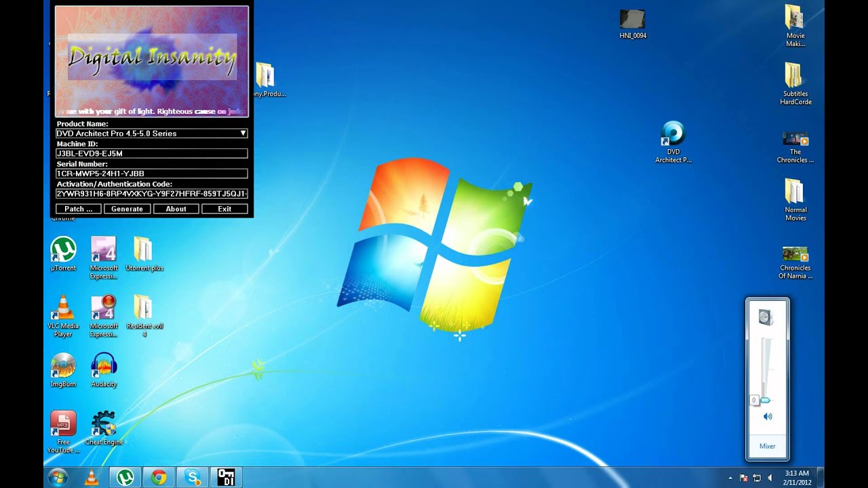Image resolution: width=868 pixels, height=488 pixels.
Task: Select the Cheat Engine desktop icon
Action: [104, 428]
